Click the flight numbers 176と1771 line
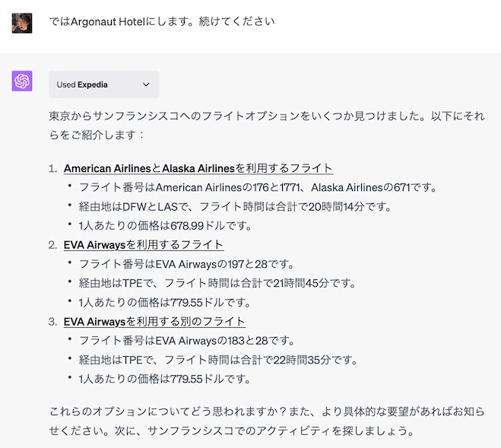This screenshot has height=448, width=501. point(258,187)
